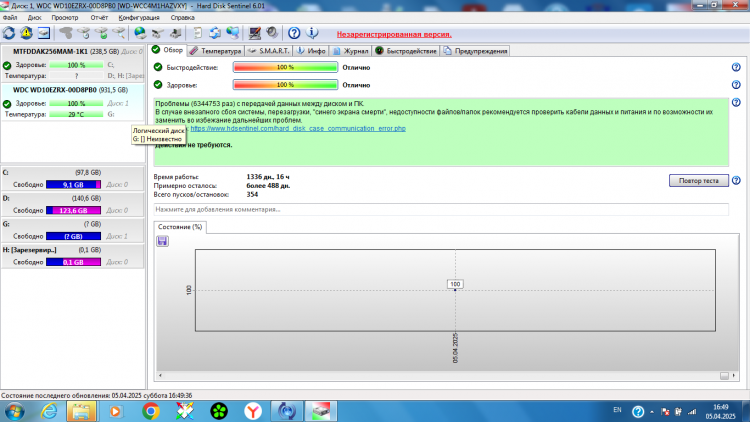Click the monitor configuration toolbar icon
Image resolution: width=750 pixels, height=422 pixels.
point(254,33)
